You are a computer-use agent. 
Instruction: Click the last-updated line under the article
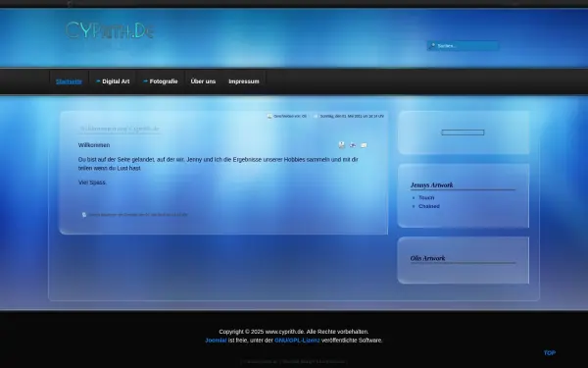point(137,214)
